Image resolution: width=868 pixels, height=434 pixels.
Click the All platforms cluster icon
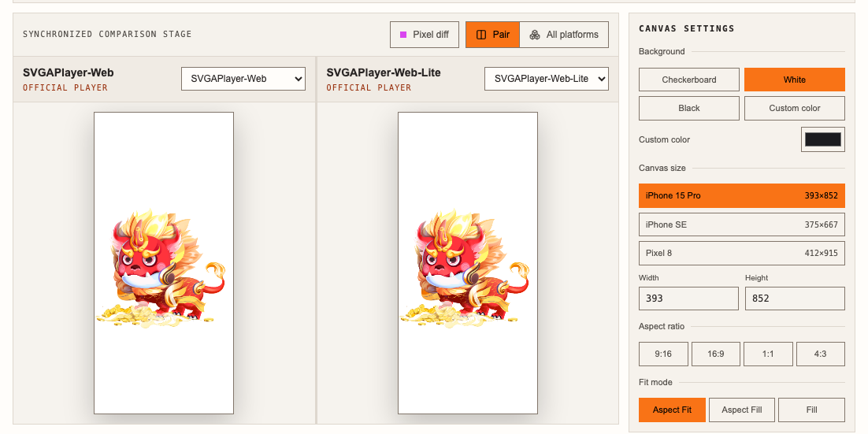coord(535,35)
